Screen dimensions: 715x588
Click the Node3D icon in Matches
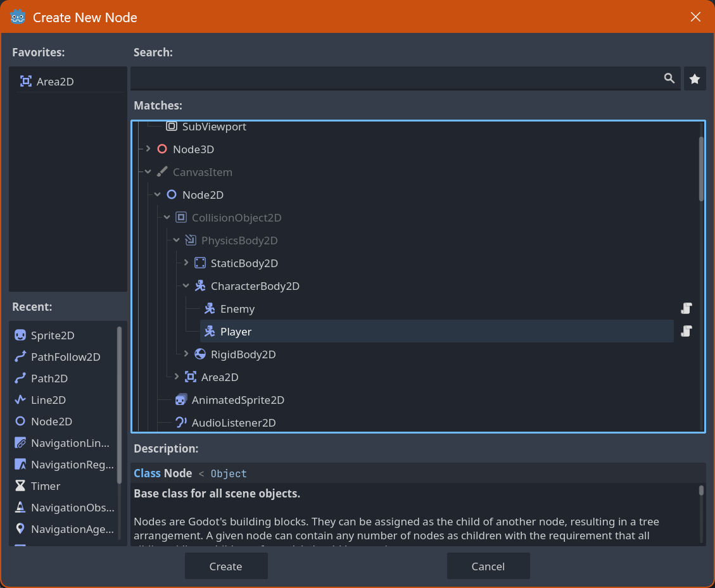pos(161,149)
